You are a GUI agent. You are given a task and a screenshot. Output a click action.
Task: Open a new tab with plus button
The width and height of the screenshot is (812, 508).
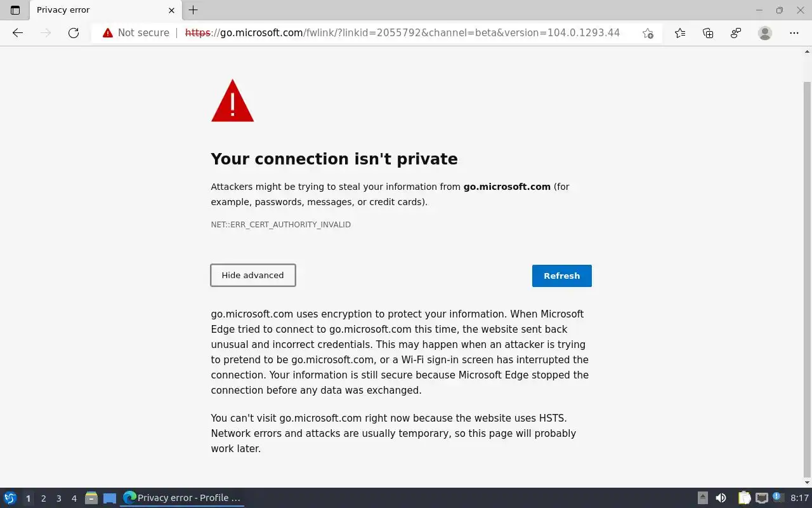click(193, 10)
